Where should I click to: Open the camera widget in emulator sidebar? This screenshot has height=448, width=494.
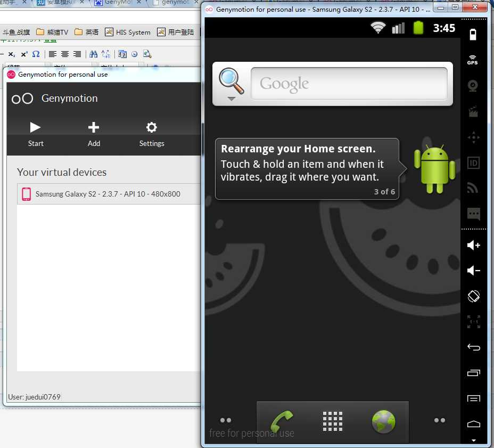point(473,86)
